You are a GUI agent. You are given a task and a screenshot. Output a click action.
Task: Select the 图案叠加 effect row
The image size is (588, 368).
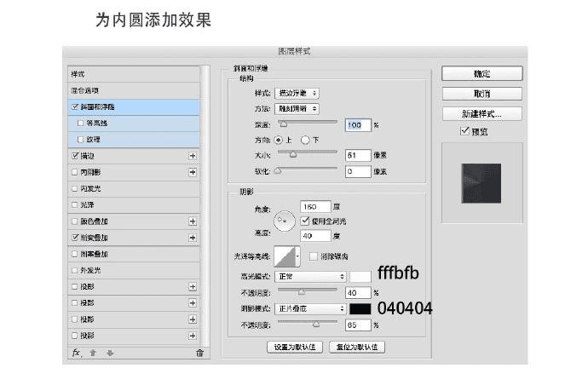pyautogui.click(x=134, y=254)
